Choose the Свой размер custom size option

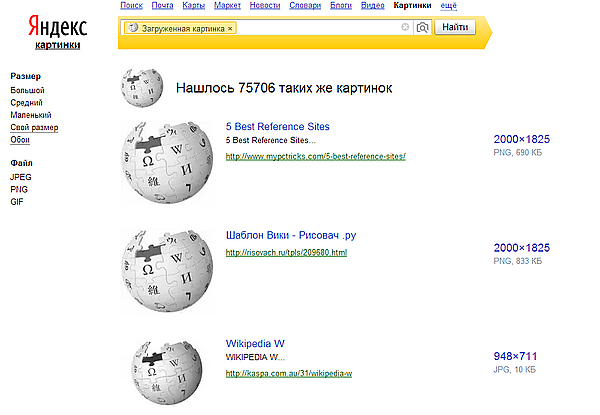coord(34,127)
